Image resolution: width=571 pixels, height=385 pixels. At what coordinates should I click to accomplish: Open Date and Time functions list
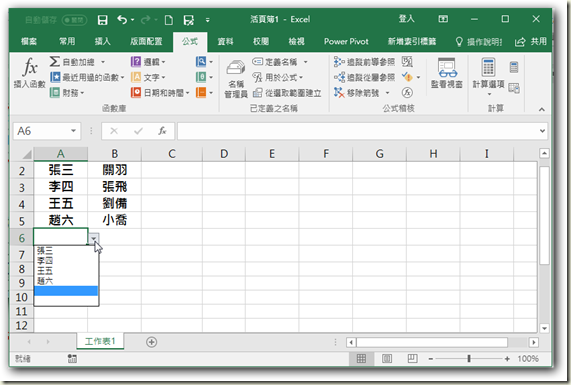coord(160,93)
